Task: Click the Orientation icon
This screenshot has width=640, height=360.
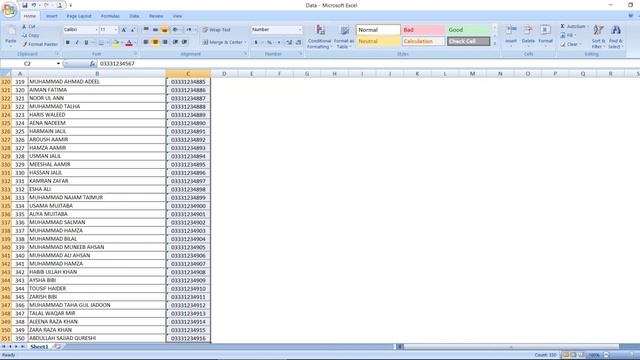Action: coord(175,30)
